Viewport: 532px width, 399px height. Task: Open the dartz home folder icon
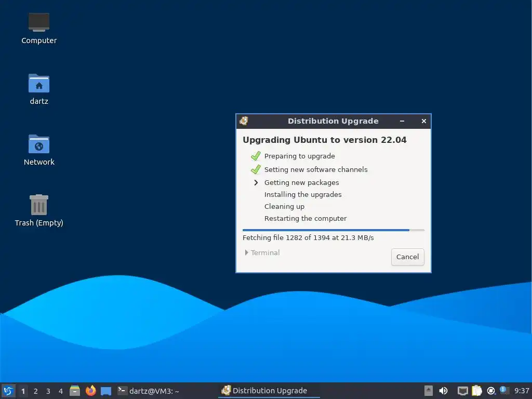pyautogui.click(x=38, y=89)
